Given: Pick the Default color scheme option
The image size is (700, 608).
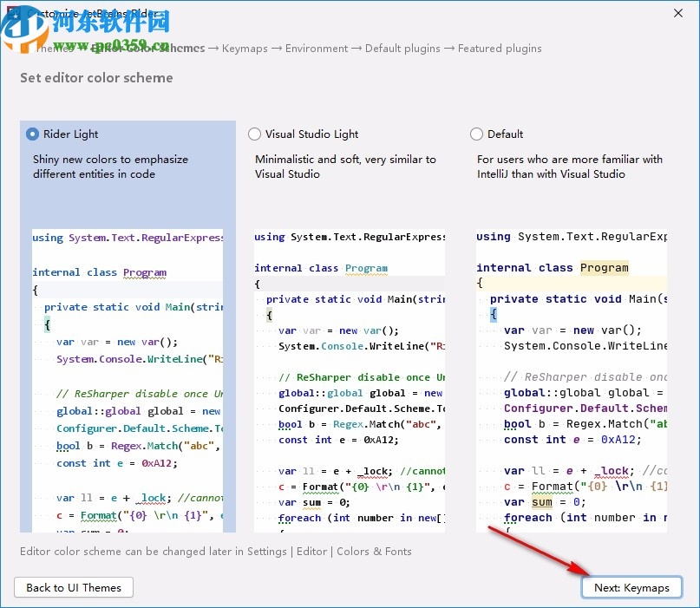Looking at the screenshot, I should (x=476, y=134).
